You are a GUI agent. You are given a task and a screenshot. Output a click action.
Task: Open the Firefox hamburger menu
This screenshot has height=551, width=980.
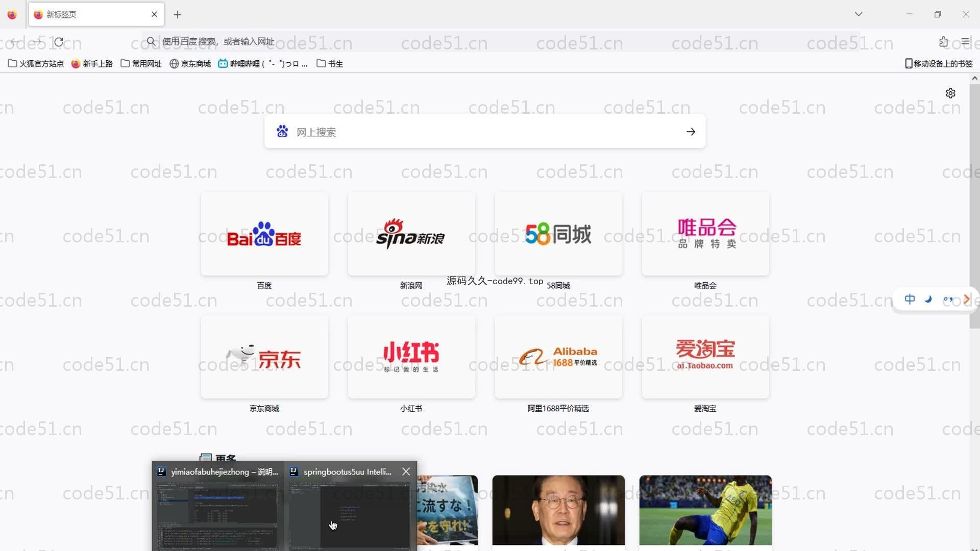click(965, 42)
